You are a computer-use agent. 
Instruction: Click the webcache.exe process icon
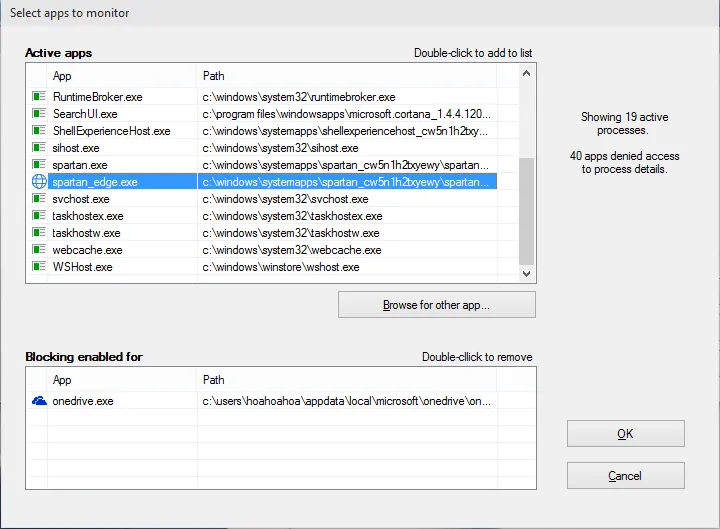click(x=39, y=250)
